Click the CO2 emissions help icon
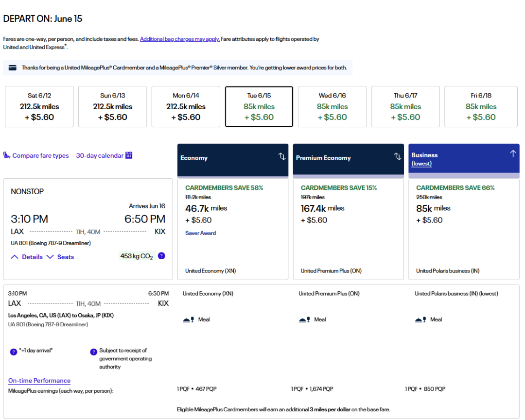 tap(161, 256)
